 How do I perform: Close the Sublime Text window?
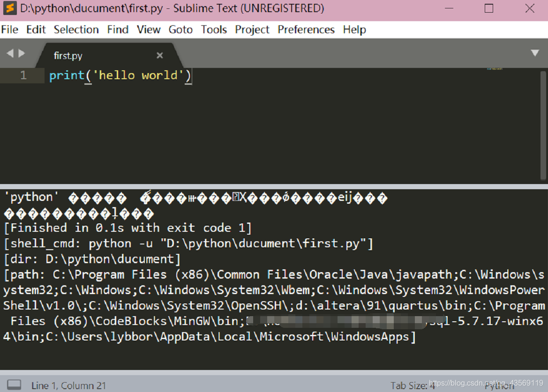530,8
